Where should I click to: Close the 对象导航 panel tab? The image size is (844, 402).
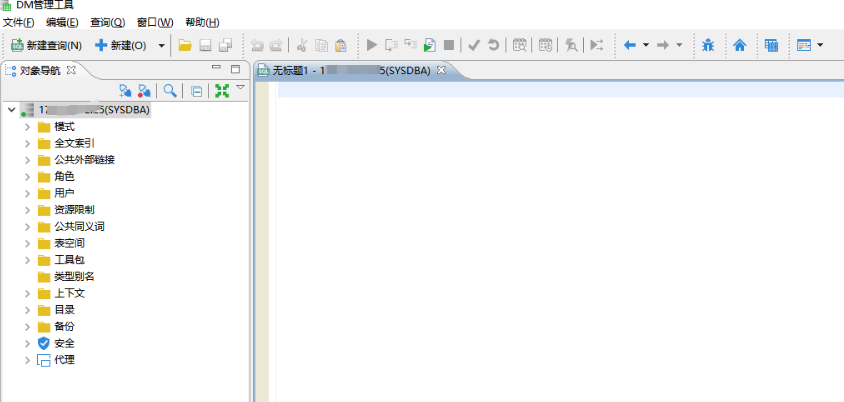coord(71,70)
